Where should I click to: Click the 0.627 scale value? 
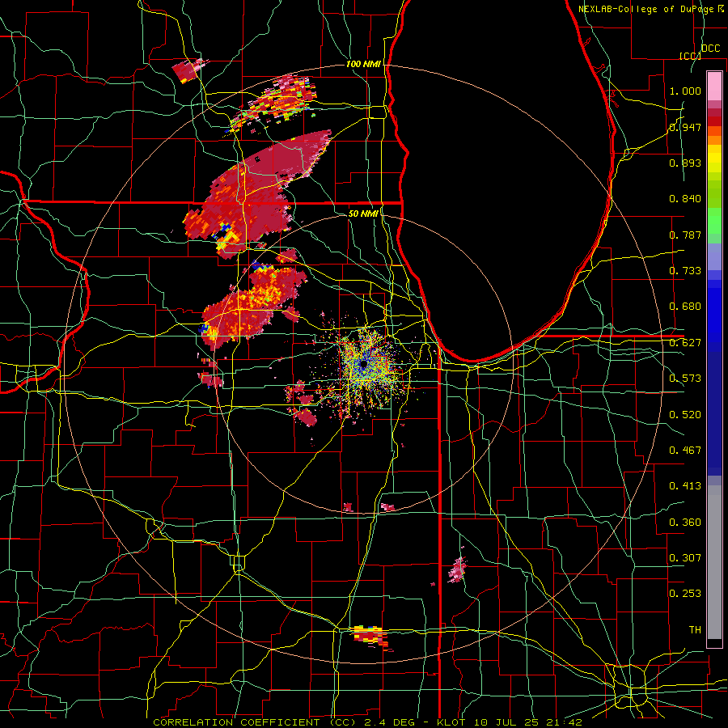point(685,343)
